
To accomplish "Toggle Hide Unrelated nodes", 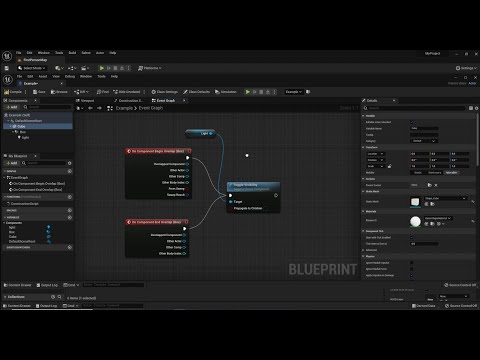I will pos(127,92).
